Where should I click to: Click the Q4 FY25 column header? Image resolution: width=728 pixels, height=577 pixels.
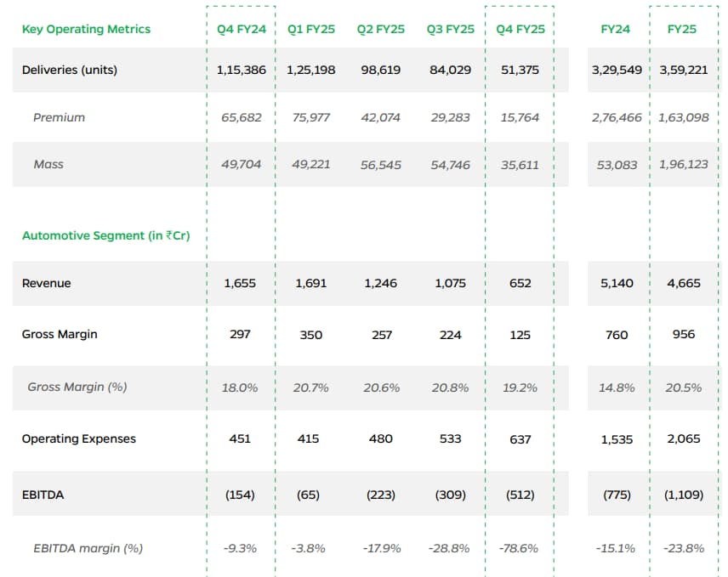coord(520,29)
